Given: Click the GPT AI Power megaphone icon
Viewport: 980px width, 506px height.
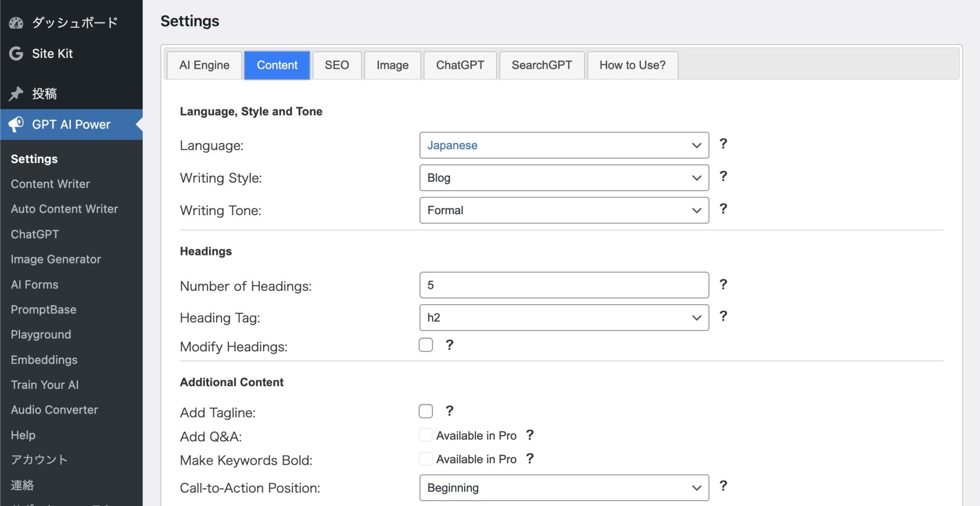Looking at the screenshot, I should pyautogui.click(x=16, y=124).
